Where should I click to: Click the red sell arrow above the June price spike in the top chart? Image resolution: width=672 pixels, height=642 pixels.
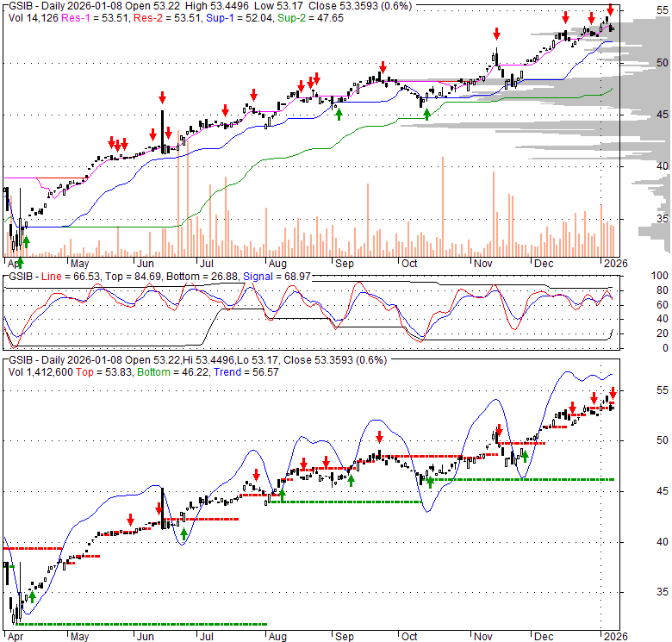tap(162, 97)
